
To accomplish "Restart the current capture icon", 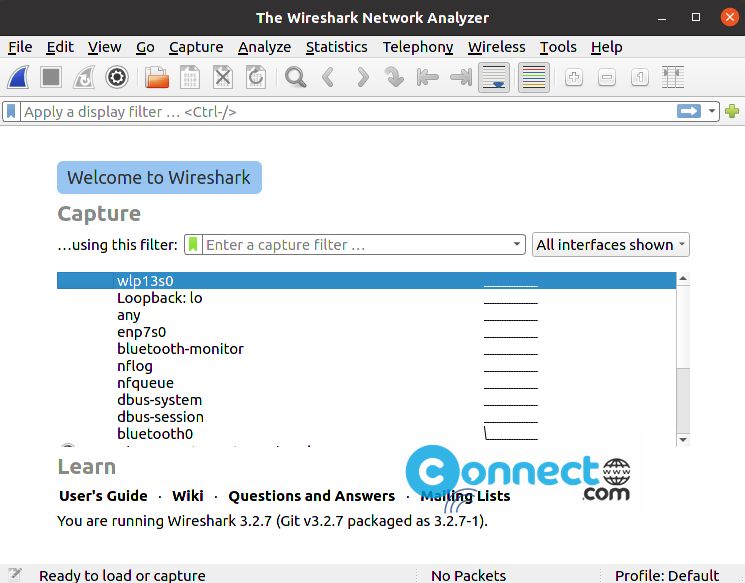I will 84,77.
